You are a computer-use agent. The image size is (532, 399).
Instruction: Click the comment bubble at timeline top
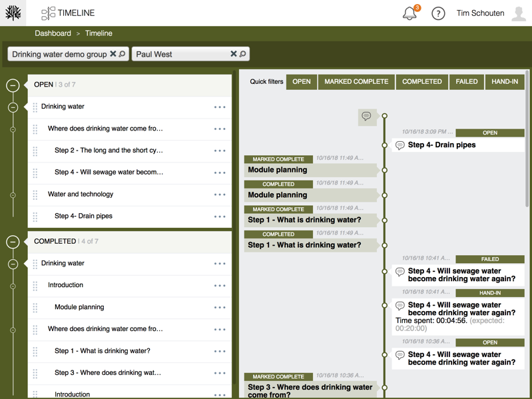pyautogui.click(x=366, y=117)
